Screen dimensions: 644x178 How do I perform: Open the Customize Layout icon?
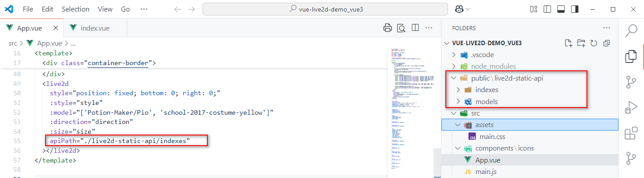534,9
